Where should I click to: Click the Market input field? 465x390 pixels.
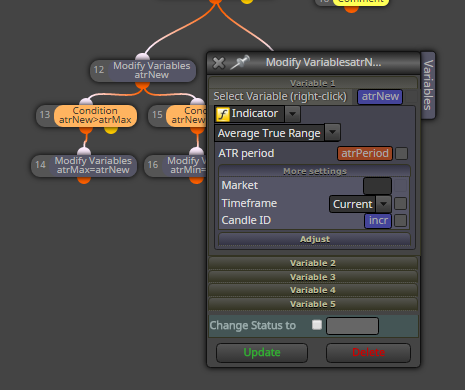pos(377,186)
